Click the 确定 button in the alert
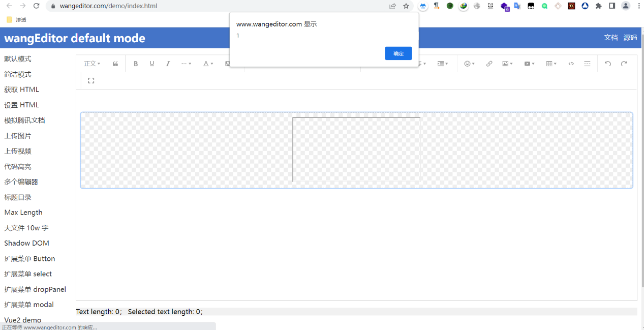 click(x=398, y=53)
